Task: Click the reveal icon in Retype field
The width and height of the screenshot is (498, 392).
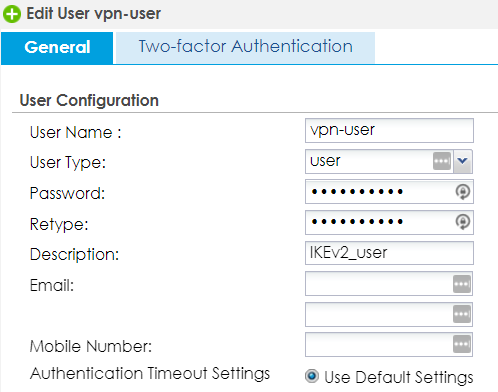Action: (x=463, y=222)
